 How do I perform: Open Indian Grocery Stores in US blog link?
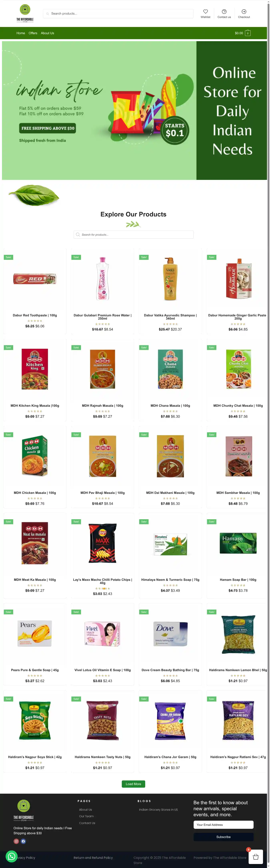(158, 809)
